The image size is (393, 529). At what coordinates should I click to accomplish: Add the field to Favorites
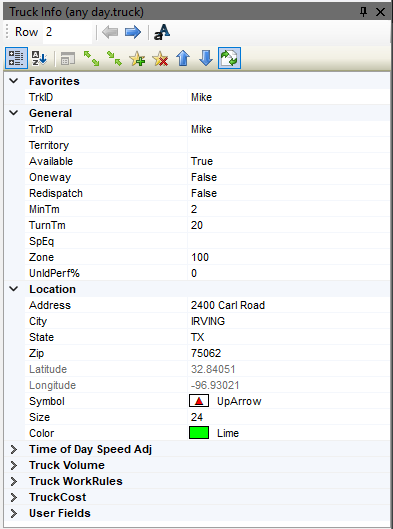137,59
